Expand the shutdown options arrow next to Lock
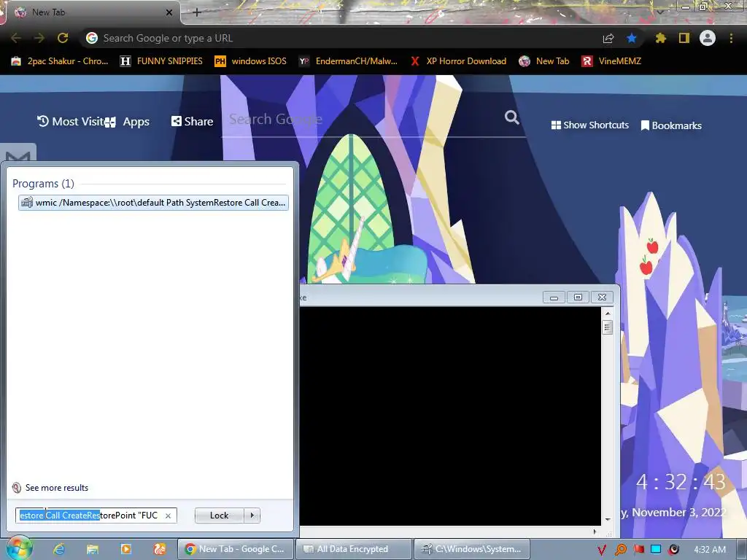This screenshot has height=560, width=747. click(x=252, y=516)
